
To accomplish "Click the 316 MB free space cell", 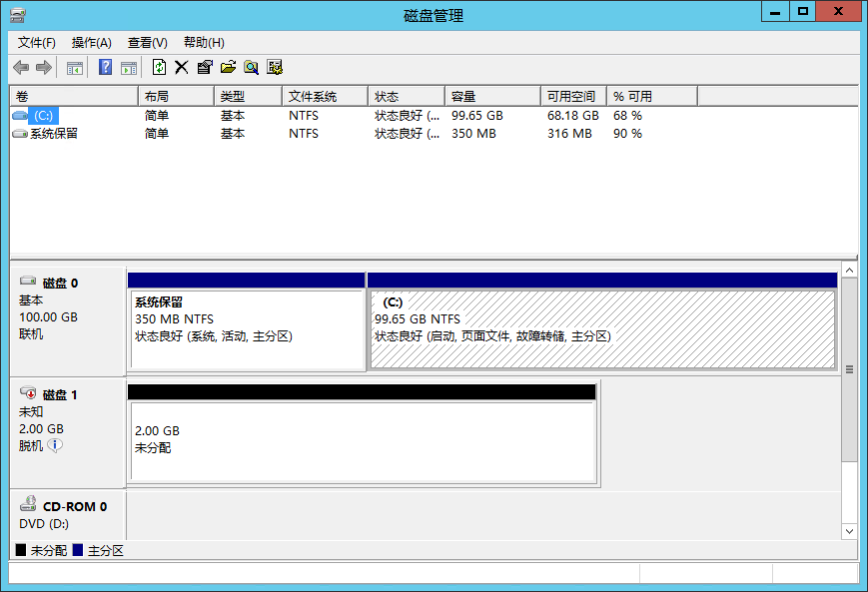I will click(x=569, y=134).
